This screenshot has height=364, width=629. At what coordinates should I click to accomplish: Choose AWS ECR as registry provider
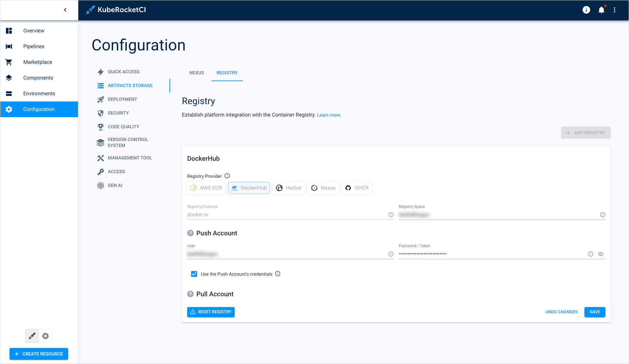(206, 188)
